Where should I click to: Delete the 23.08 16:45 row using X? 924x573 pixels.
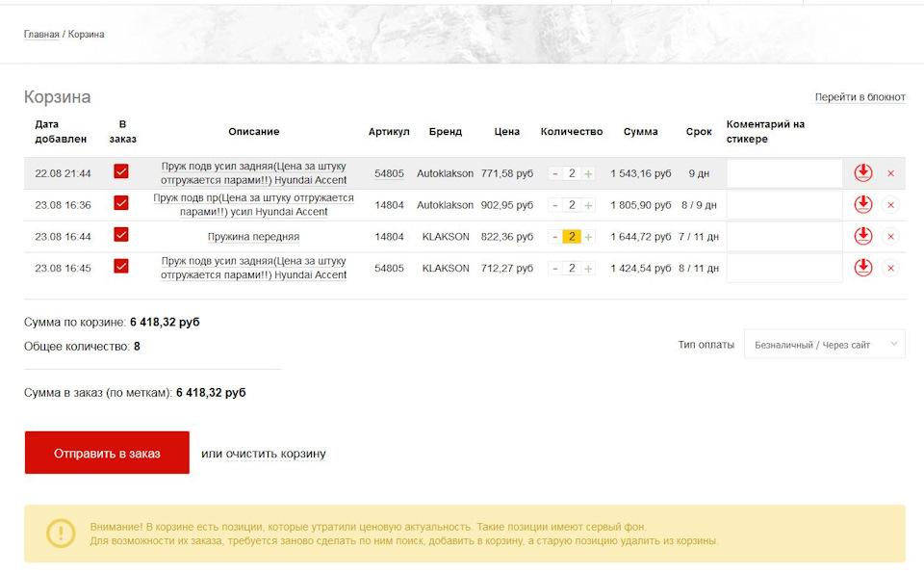click(890, 269)
